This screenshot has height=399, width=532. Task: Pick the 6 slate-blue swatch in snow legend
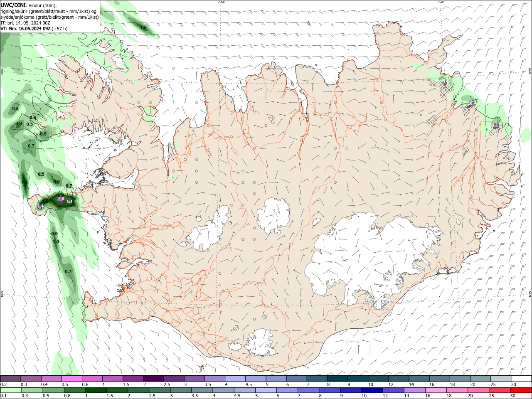(x=296, y=379)
